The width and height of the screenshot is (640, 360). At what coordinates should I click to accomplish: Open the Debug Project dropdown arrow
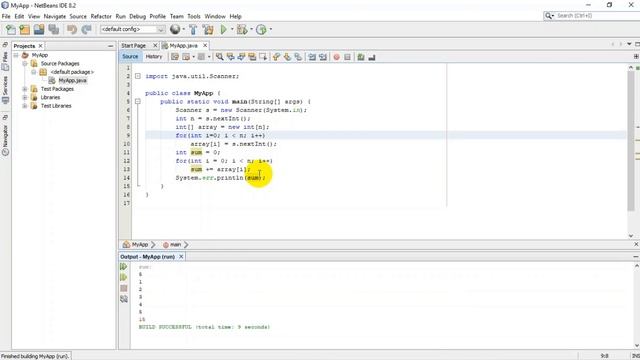pos(251,29)
